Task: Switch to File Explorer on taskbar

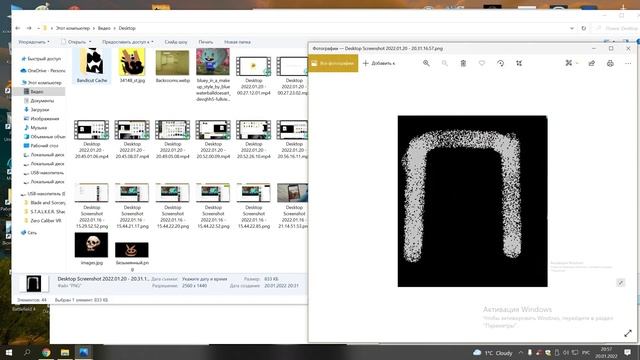Action: click(64, 352)
